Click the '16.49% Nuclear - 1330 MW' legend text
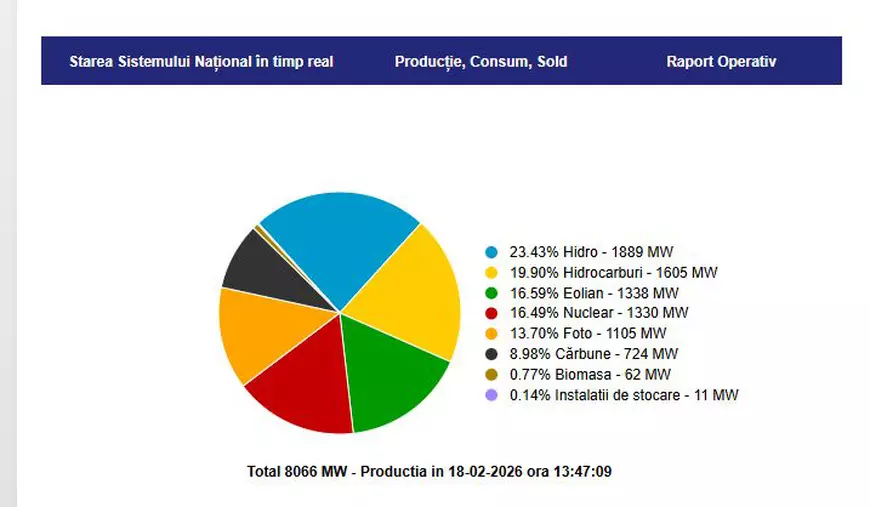 coord(599,313)
